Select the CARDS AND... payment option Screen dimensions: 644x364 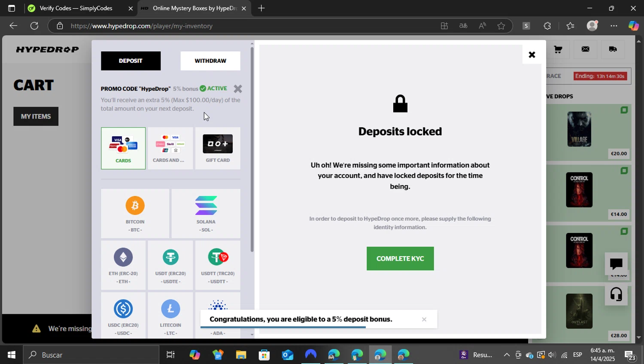(170, 148)
